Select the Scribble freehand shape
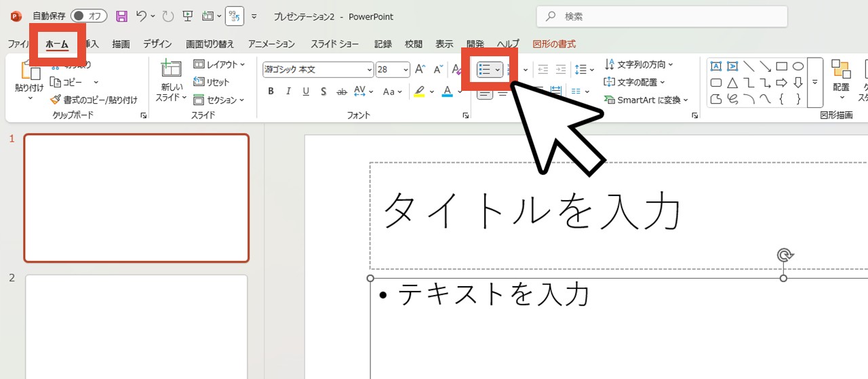 pyautogui.click(x=732, y=100)
